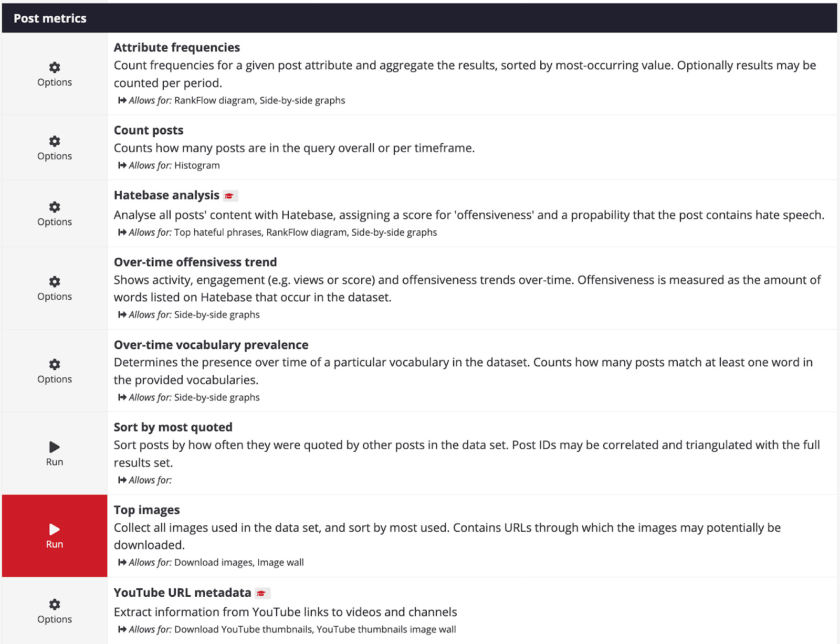Run the Top images processor
Image resolution: width=840 pixels, height=644 pixels.
click(55, 530)
